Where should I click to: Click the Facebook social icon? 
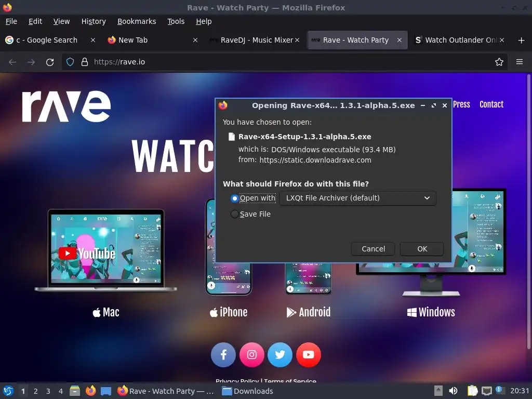[223, 354]
